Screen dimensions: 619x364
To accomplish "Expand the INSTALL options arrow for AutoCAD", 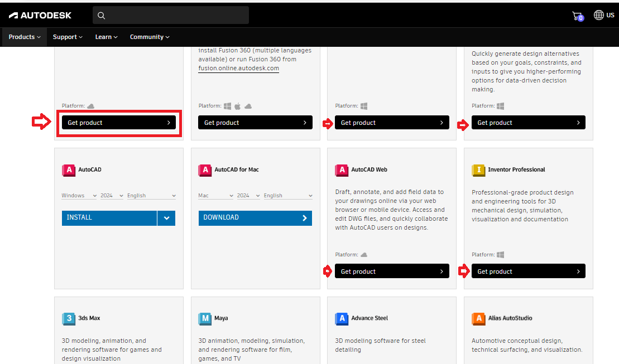I will coord(166,218).
